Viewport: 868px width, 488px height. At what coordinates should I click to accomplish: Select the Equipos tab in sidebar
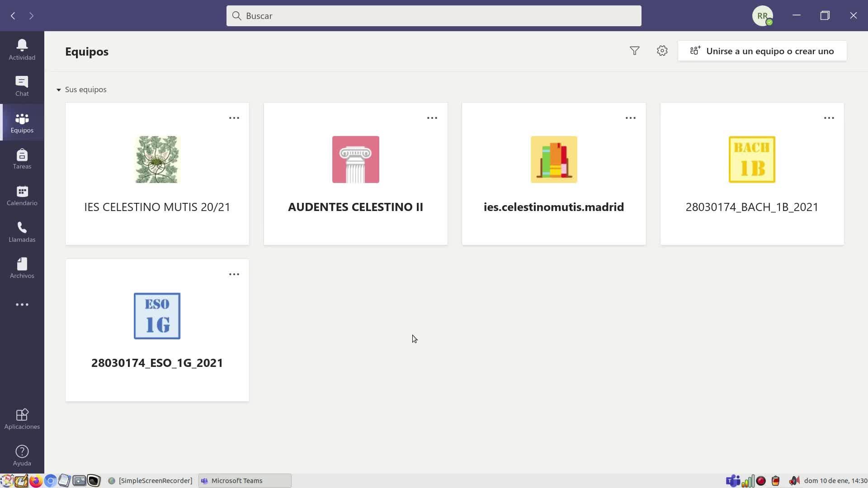22,122
